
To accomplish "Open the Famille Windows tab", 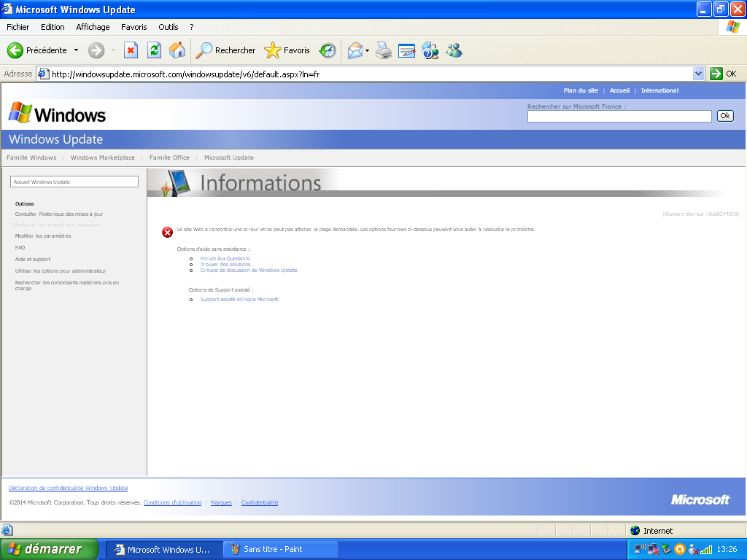I will [x=31, y=157].
